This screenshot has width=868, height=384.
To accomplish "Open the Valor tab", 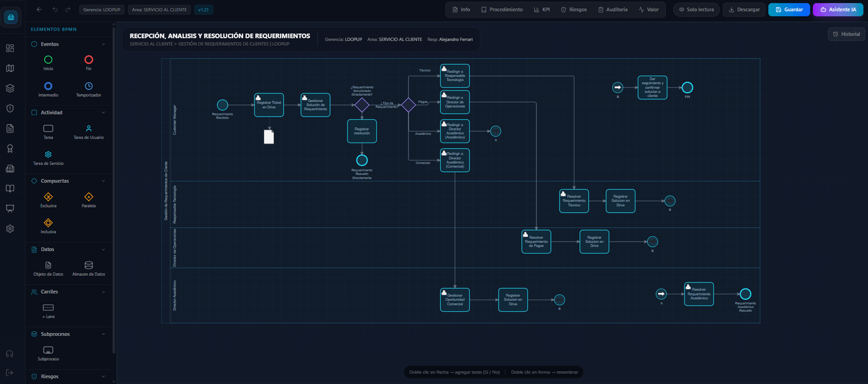I will 648,10.
